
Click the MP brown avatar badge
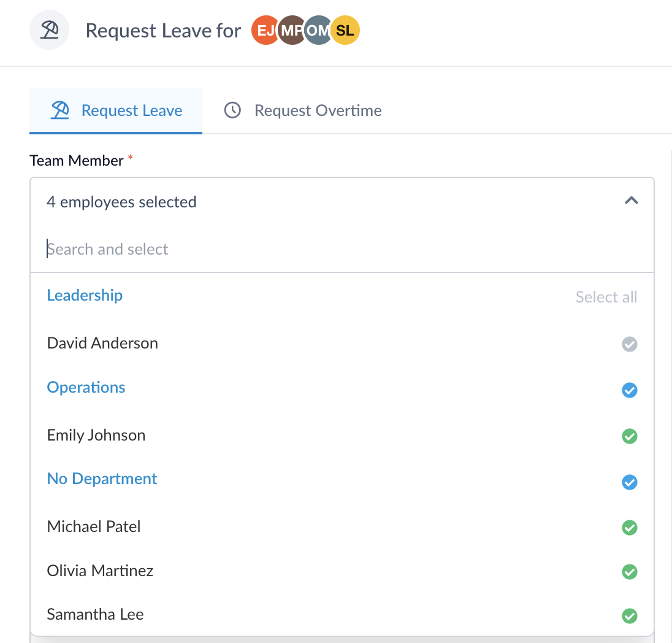click(x=291, y=30)
